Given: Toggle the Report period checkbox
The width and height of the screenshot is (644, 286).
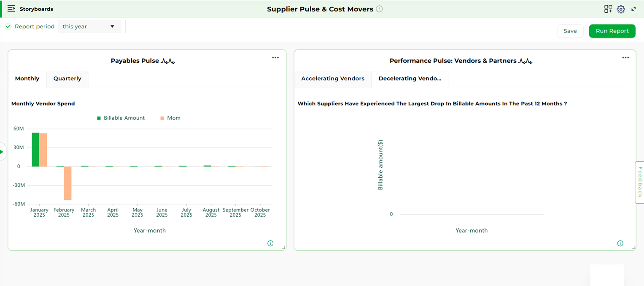Looking at the screenshot, I should [x=8, y=27].
